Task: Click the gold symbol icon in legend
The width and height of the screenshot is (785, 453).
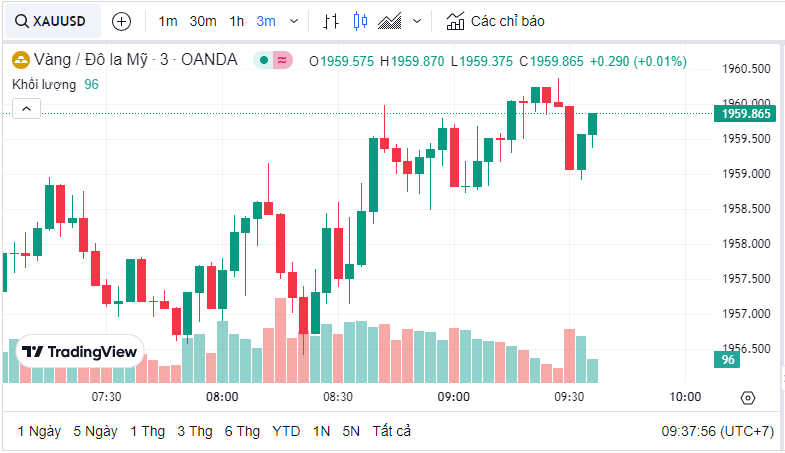Action: (20, 61)
